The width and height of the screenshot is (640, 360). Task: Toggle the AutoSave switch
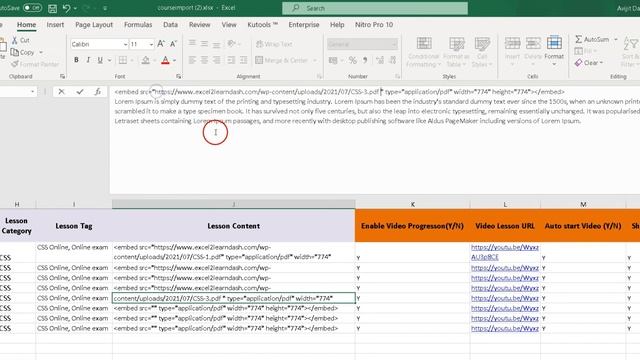click(32, 8)
